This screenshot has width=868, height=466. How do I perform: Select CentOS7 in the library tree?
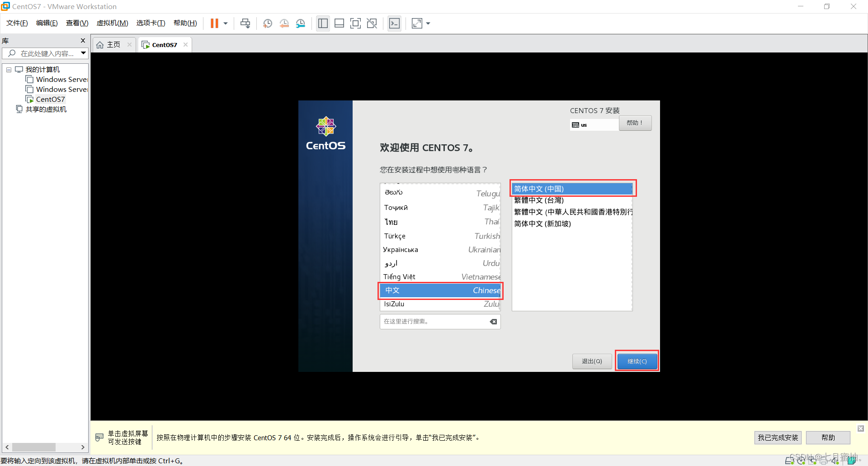(x=50, y=99)
